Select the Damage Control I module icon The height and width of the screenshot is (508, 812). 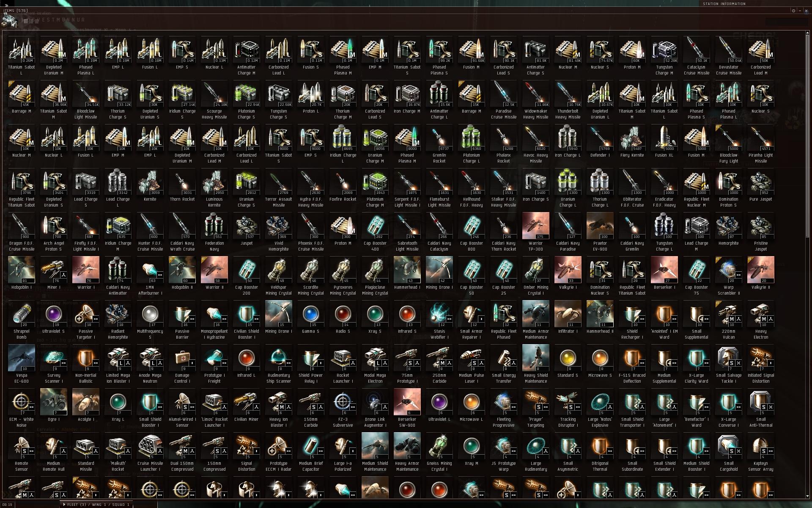coord(182,358)
